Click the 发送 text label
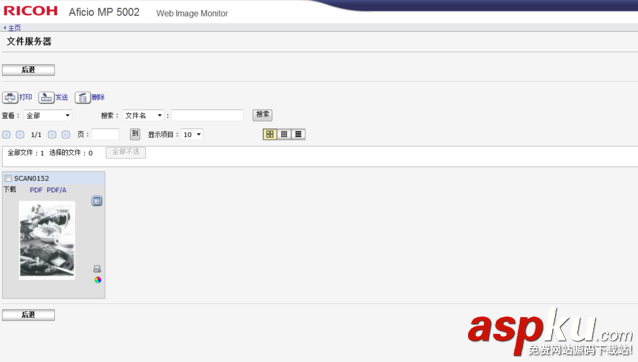The image size is (638, 362). click(x=62, y=97)
